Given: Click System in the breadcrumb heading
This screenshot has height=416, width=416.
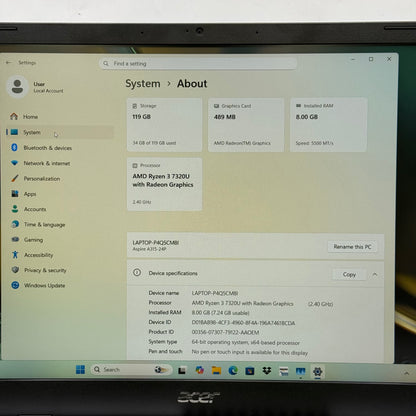Looking at the screenshot, I should point(143,83).
